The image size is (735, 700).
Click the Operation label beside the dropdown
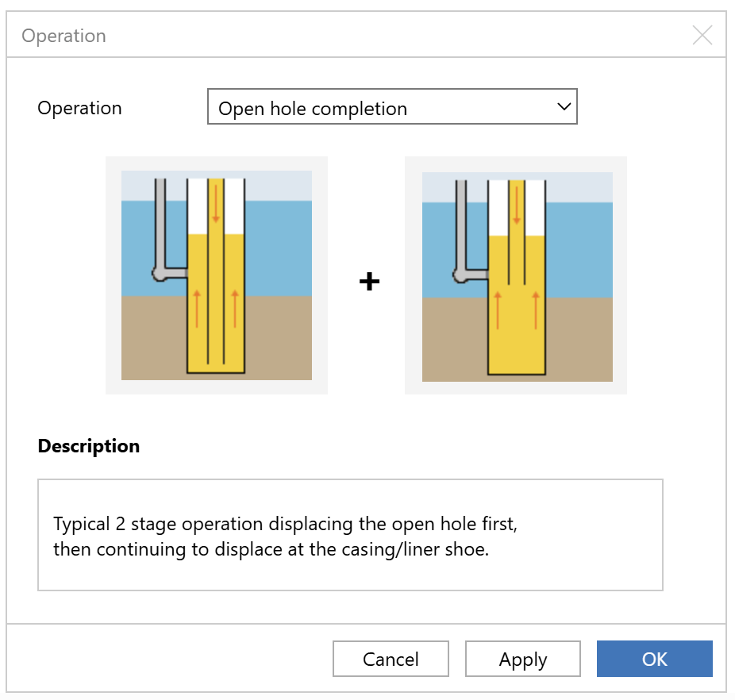point(79,108)
